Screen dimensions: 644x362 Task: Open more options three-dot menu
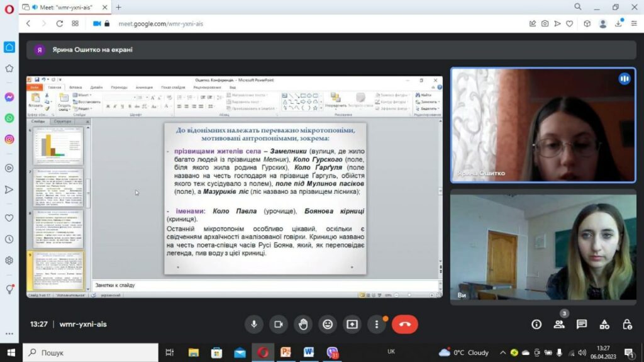pos(377,324)
